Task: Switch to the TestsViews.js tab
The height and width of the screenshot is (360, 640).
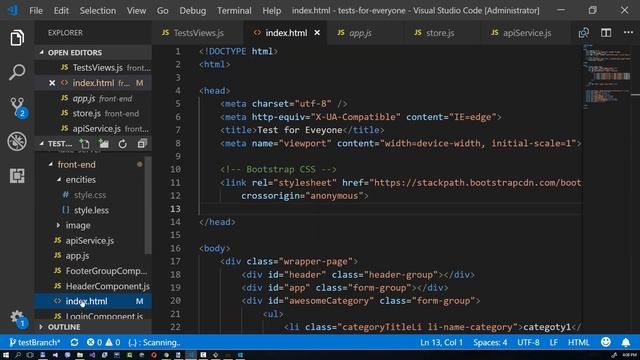Action: pyautogui.click(x=198, y=33)
